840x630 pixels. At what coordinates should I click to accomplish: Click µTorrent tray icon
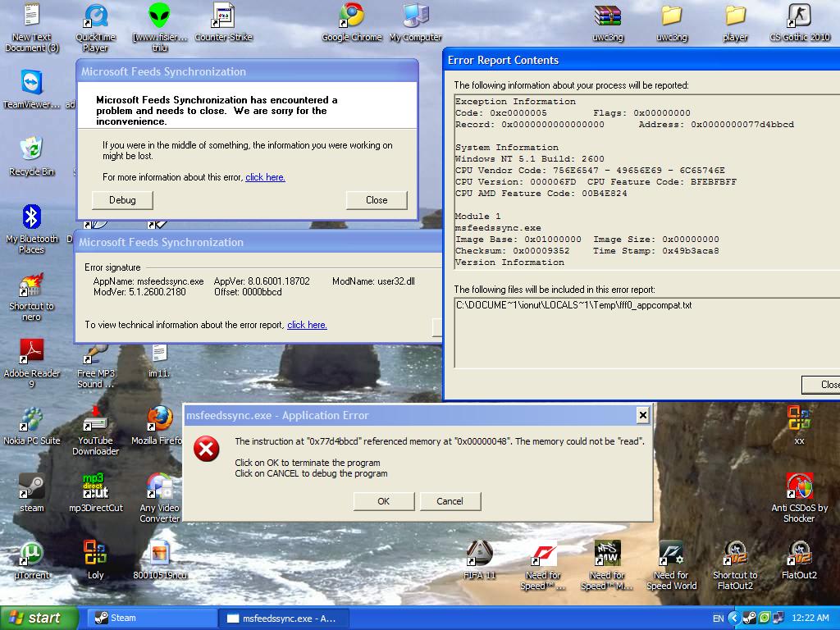click(765, 619)
